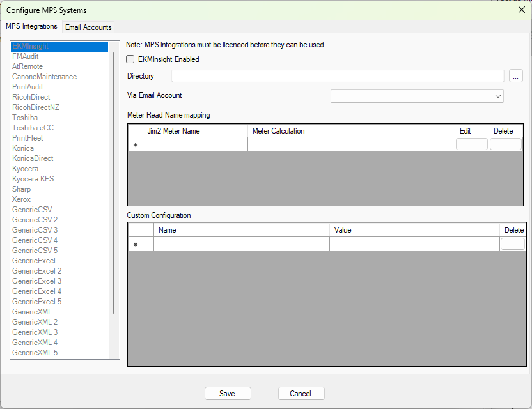Enable the EKMInsight Enabled checkbox
The height and width of the screenshot is (409, 532).
pyautogui.click(x=130, y=59)
